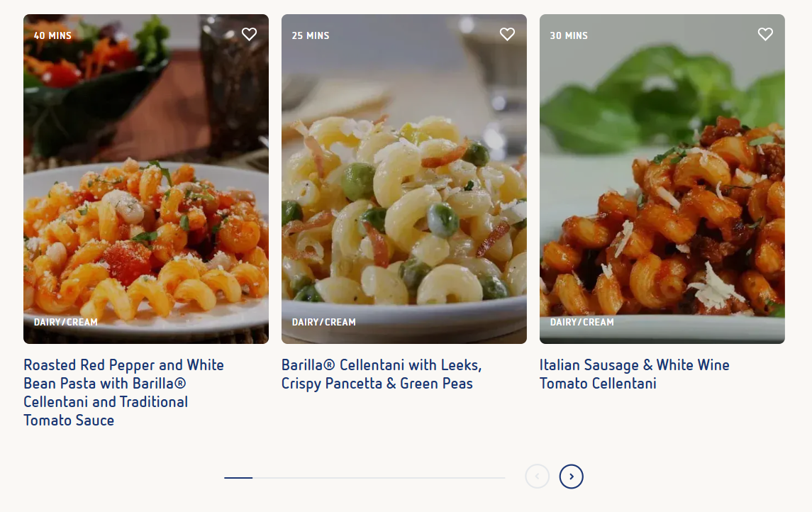
Task: Open Roasted Red Pepper and White Bean Pasta title
Action: (124, 392)
